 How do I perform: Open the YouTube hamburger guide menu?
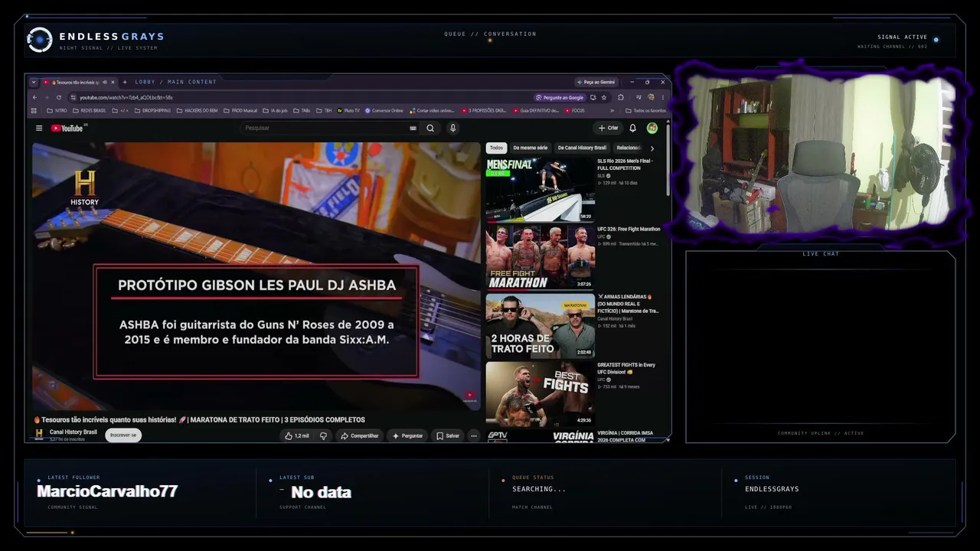[x=39, y=128]
